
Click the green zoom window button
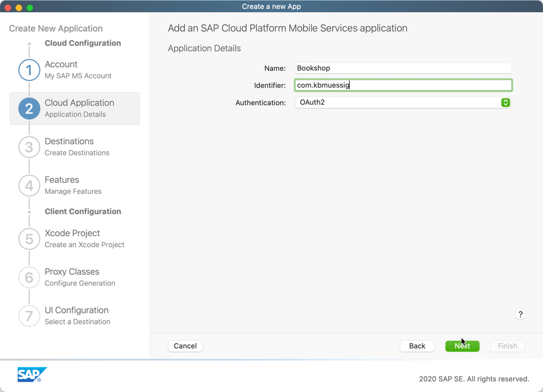(30, 8)
